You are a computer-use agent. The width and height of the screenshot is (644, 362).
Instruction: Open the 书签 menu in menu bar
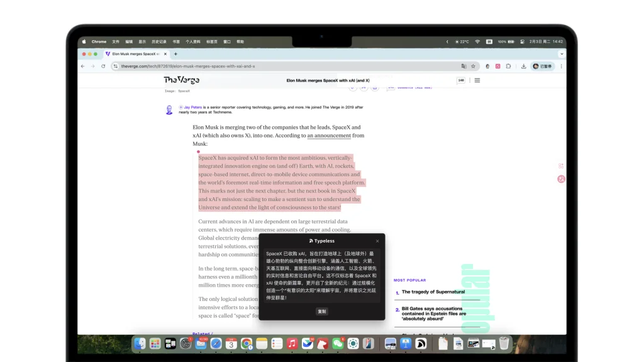(x=176, y=41)
